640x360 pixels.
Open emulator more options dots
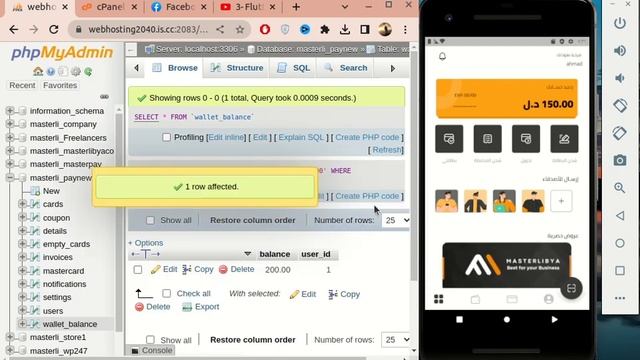(620, 298)
